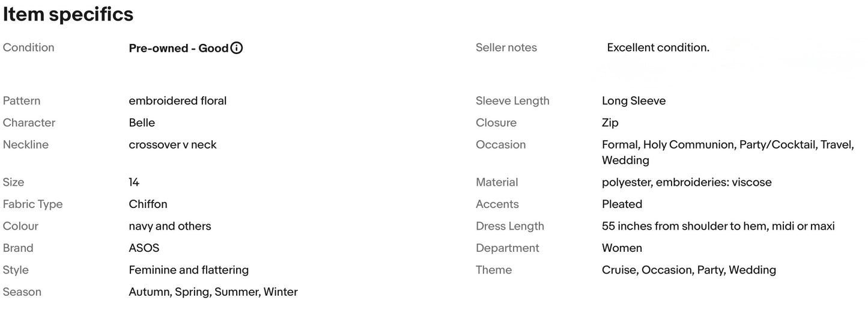Click the Item specifics heading
868x318 pixels.
pos(68,14)
